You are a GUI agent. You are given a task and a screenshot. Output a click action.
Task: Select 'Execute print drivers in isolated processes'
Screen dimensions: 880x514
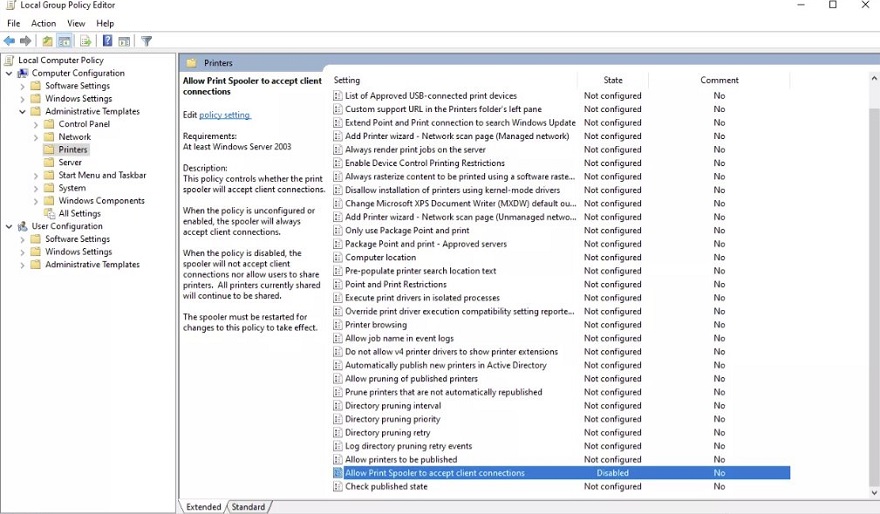click(x=422, y=298)
